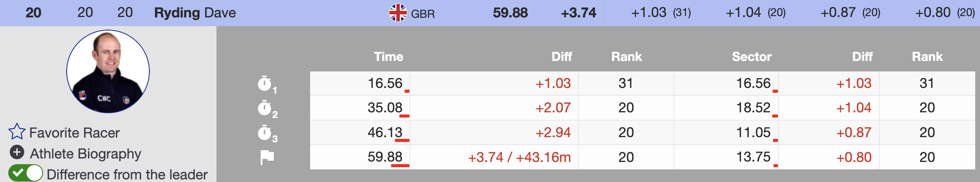Click the Time column header
980x182 pixels.
pos(389,57)
